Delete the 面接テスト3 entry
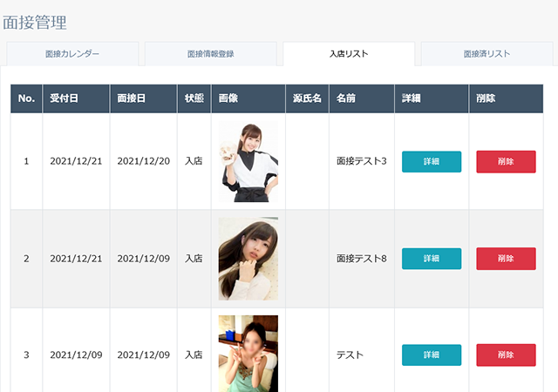 tap(506, 161)
